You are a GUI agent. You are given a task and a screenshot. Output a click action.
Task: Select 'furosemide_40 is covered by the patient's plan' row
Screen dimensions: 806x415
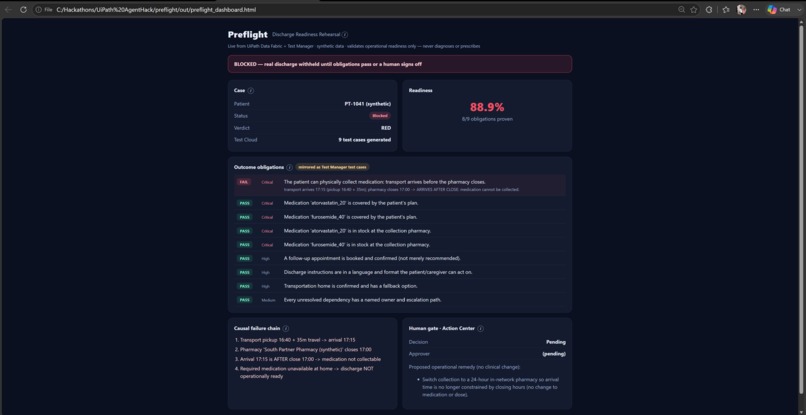coord(399,217)
